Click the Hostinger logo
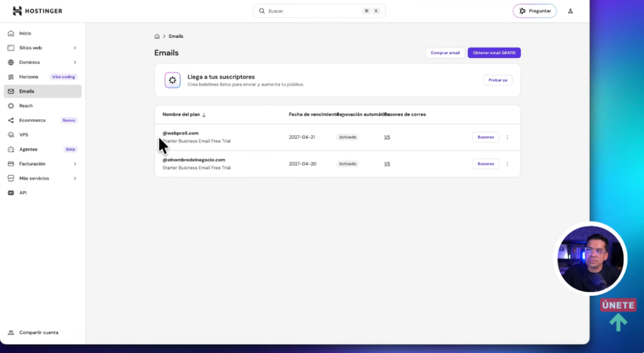Screen dimensions: 644x353 coord(37,11)
